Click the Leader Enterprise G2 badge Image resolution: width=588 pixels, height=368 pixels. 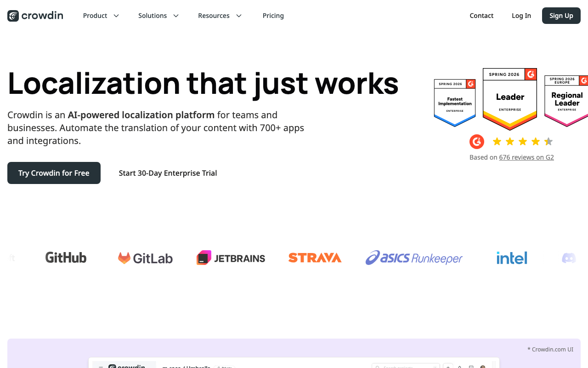pyautogui.click(x=510, y=99)
